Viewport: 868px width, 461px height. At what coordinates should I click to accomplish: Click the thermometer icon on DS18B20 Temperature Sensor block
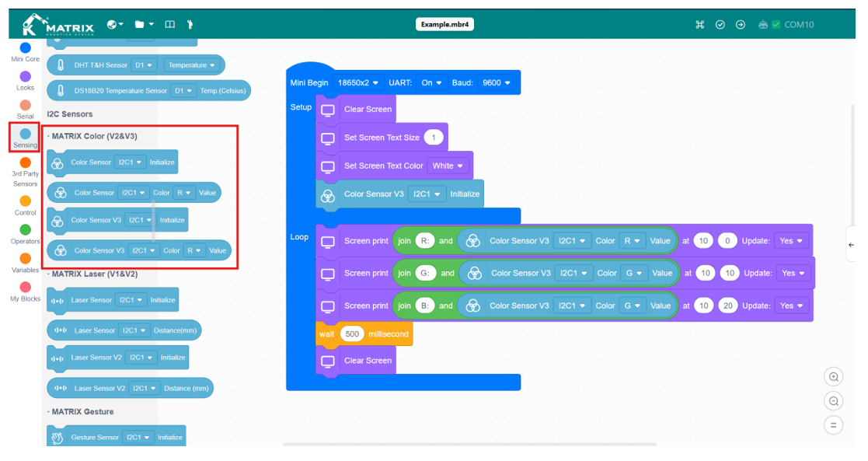61,90
